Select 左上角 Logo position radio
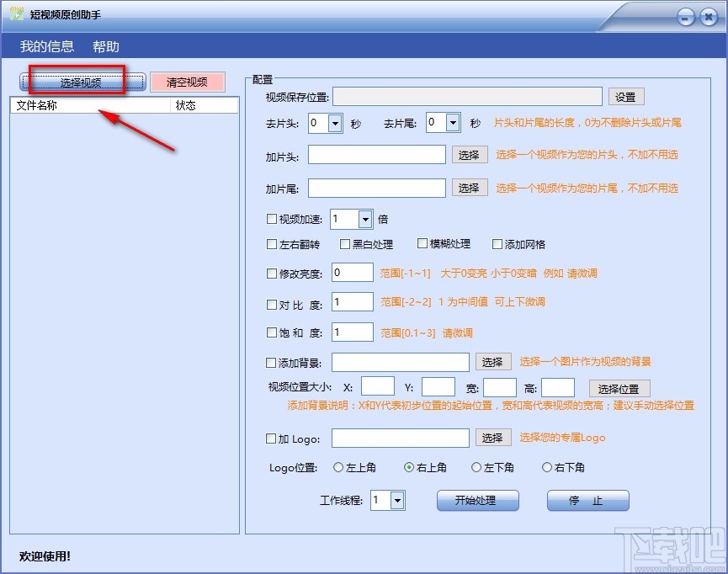728x574 pixels. point(338,467)
